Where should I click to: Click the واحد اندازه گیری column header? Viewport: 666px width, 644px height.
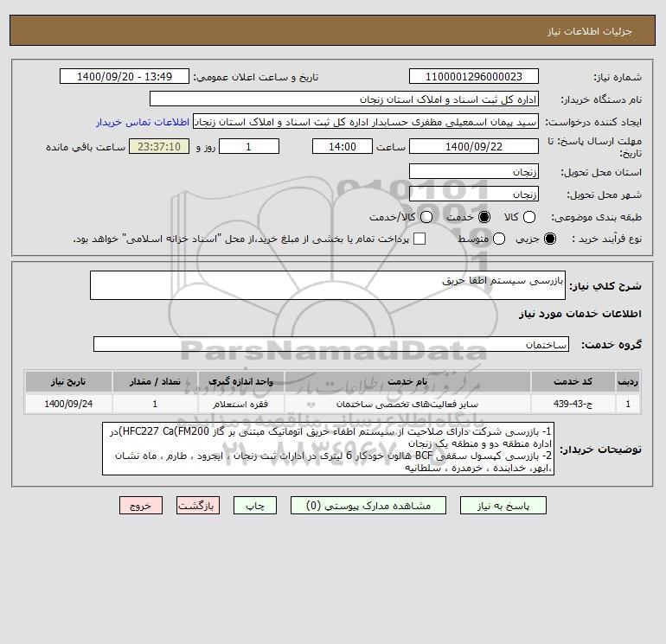pyautogui.click(x=240, y=381)
